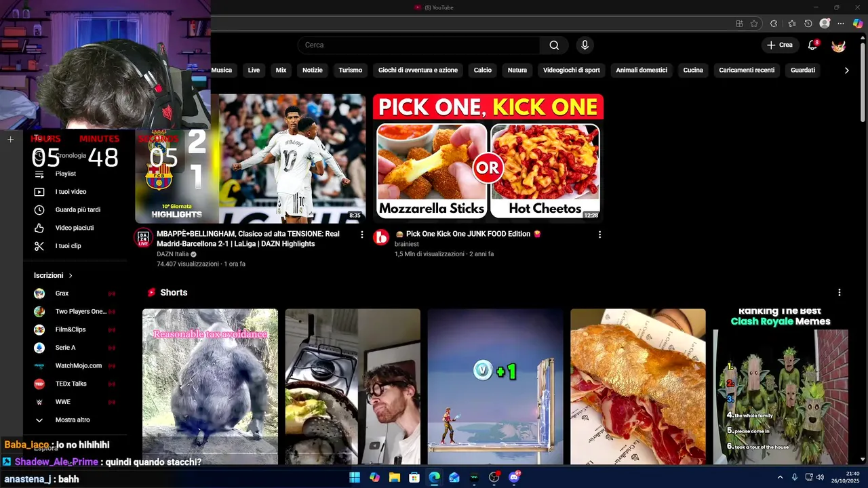The width and height of the screenshot is (868, 488).
Task: Open the Windows Start menu
Action: tap(355, 478)
